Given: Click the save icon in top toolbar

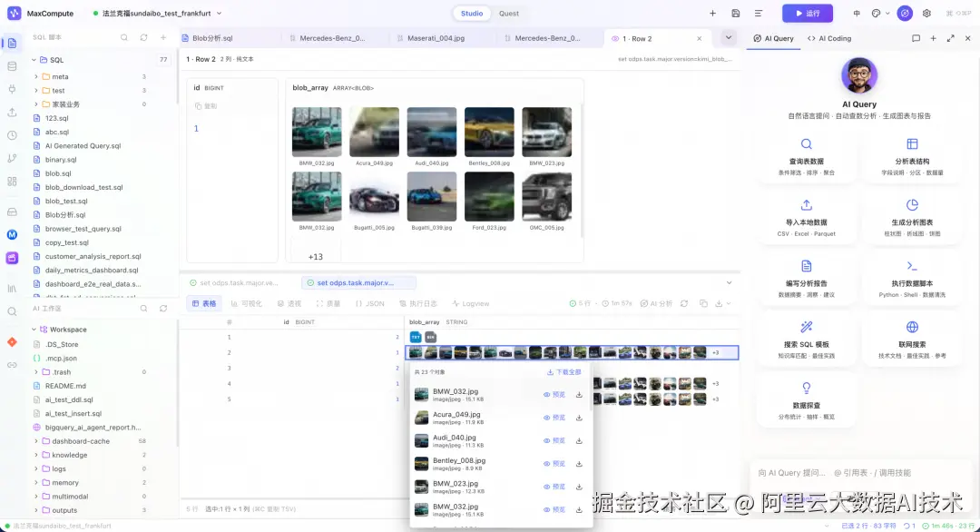Looking at the screenshot, I should [736, 13].
